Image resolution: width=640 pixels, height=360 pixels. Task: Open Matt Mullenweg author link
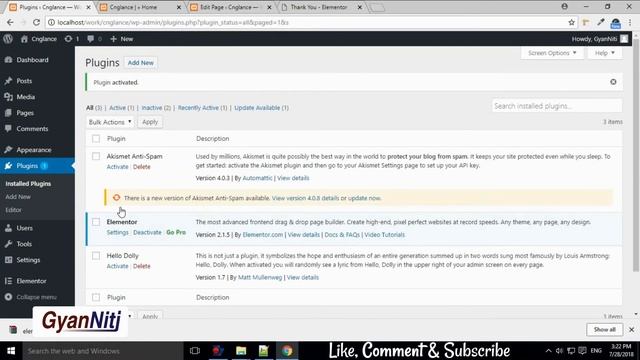click(x=260, y=278)
